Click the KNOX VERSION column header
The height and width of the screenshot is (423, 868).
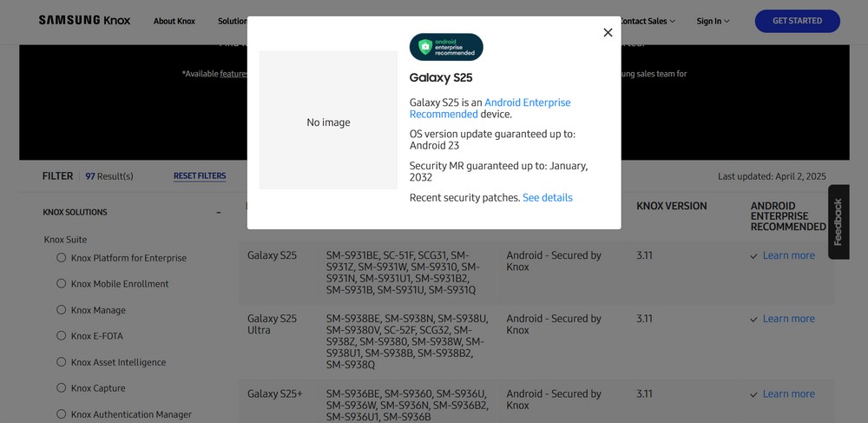point(672,206)
